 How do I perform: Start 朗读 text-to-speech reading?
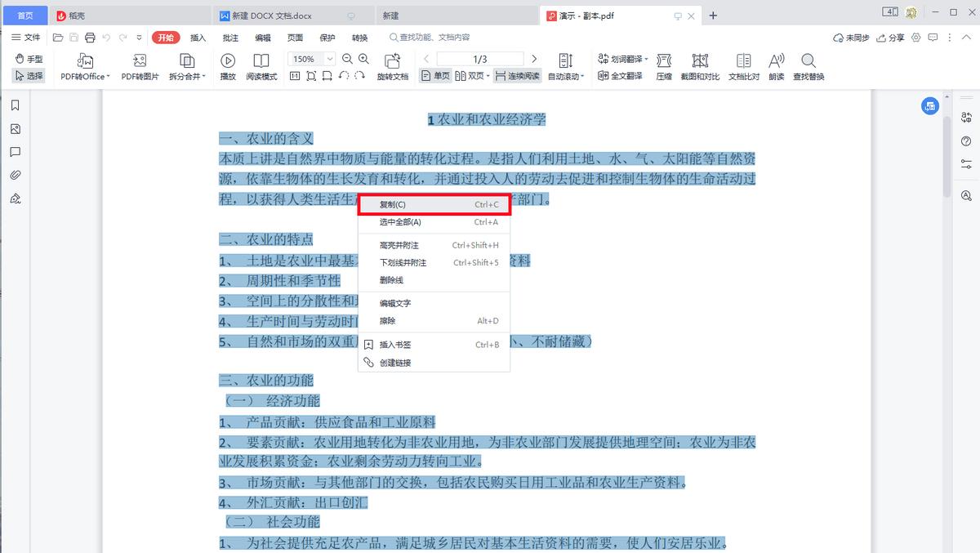click(775, 65)
